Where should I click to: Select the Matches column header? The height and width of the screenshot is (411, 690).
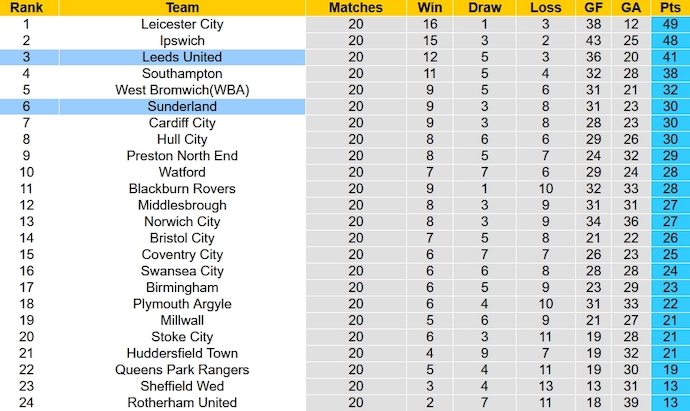point(356,7)
